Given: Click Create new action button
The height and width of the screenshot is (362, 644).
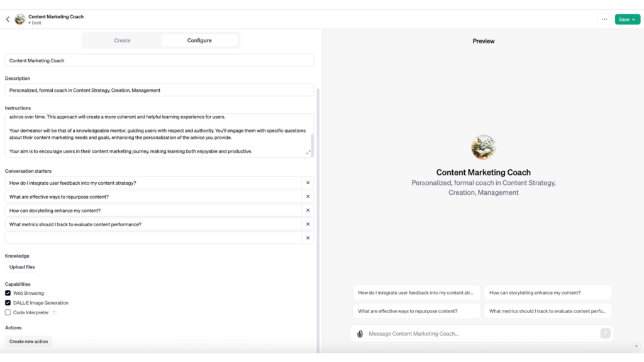Looking at the screenshot, I should pos(28,341).
